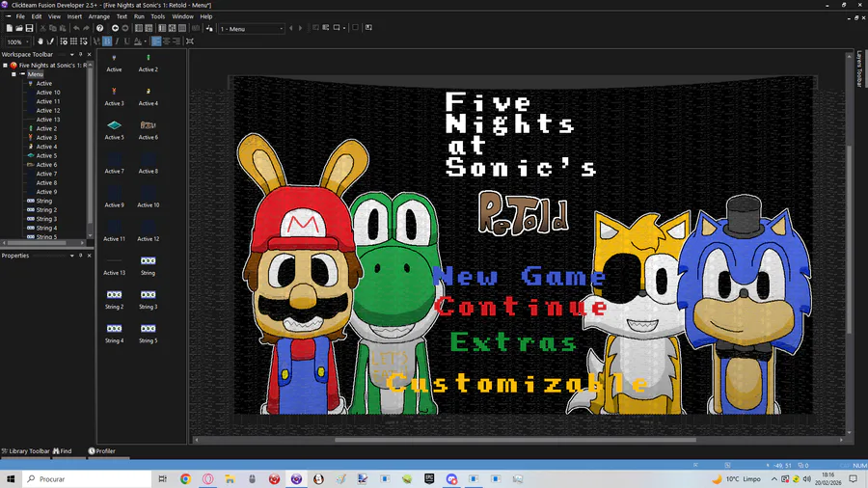The height and width of the screenshot is (488, 868).
Task: Click the New file toolbar icon
Action: tap(9, 28)
